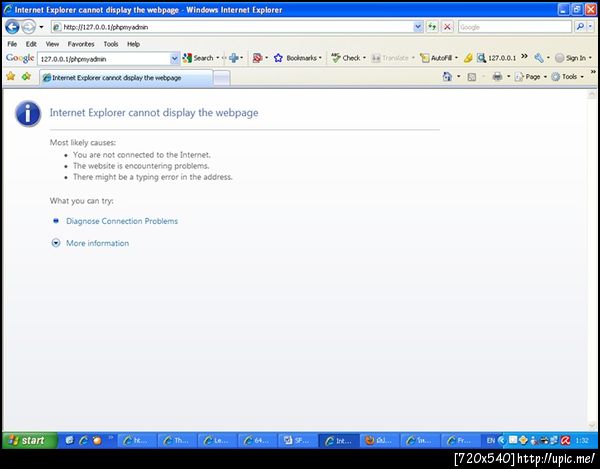Click the 127.0.0.1 find-word button
The image size is (600, 469).
click(x=497, y=58)
